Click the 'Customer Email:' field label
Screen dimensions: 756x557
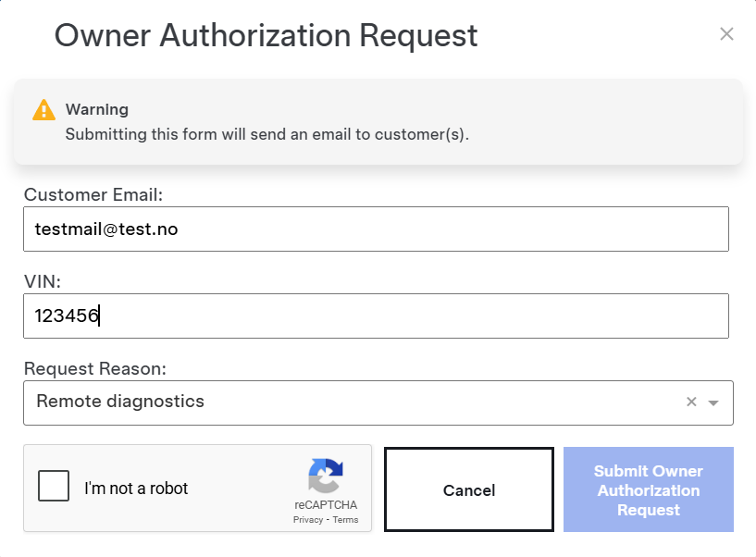coord(93,194)
